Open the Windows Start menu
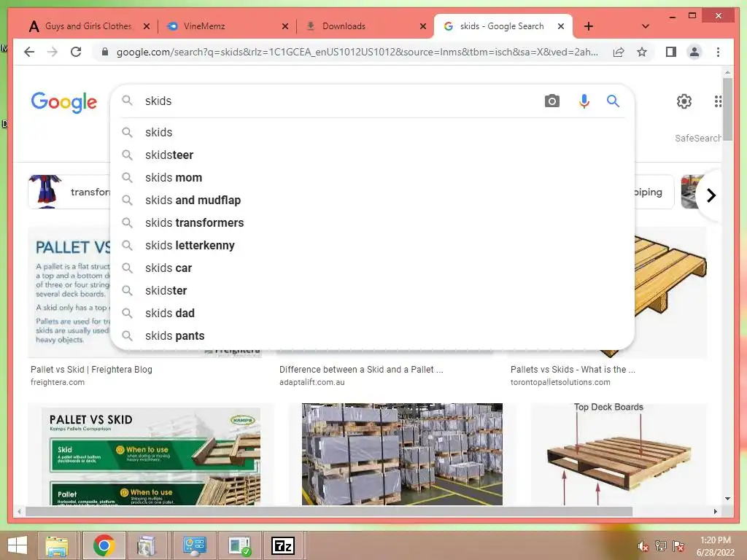Viewport: 747px width, 560px height. coord(18,545)
